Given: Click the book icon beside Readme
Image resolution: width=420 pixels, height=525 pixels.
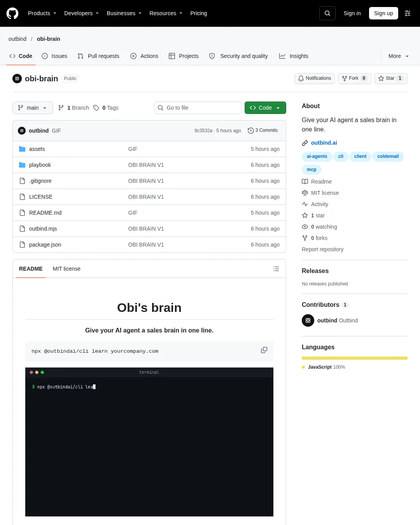Looking at the screenshot, I should pos(305,182).
